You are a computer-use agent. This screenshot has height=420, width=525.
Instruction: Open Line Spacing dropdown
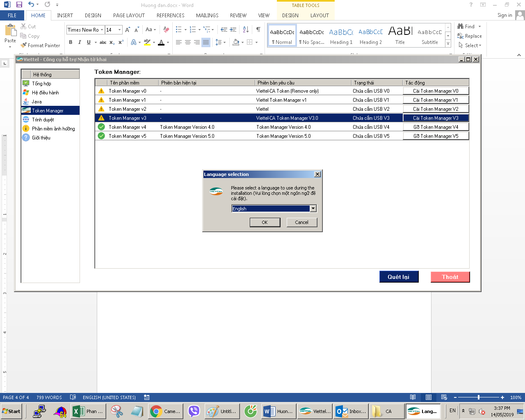point(220,42)
